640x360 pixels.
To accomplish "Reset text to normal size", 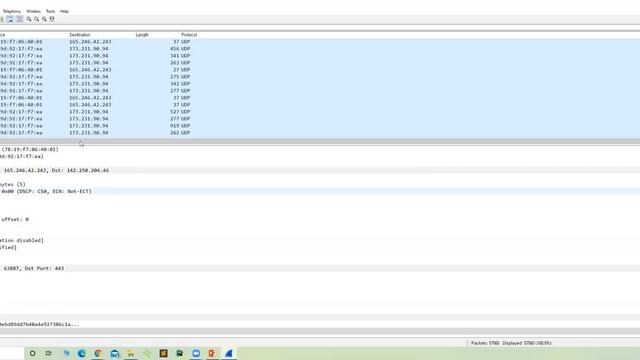I will point(44,19).
